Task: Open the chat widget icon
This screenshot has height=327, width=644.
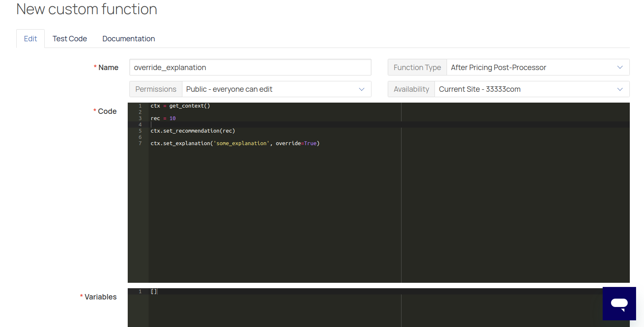Action: (619, 303)
